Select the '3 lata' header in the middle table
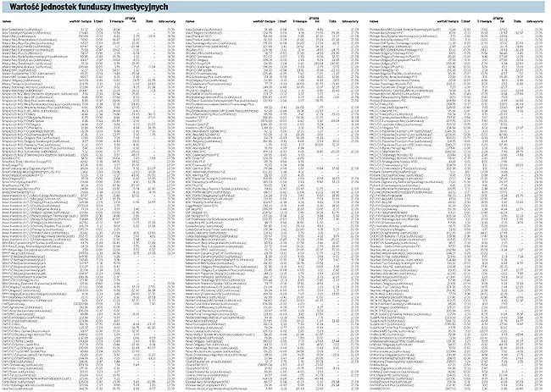The width and height of the screenshot is (551, 392). tap(333, 21)
